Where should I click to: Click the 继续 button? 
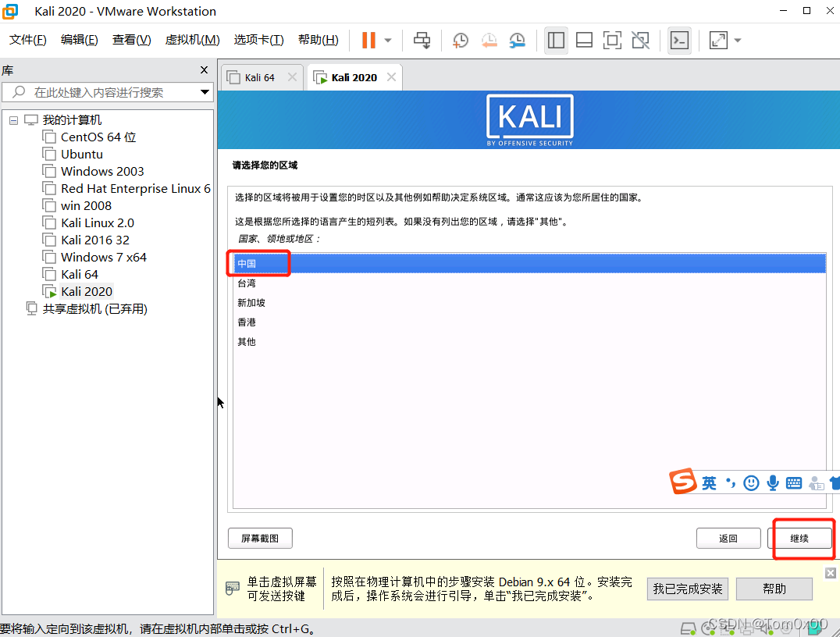tap(799, 539)
